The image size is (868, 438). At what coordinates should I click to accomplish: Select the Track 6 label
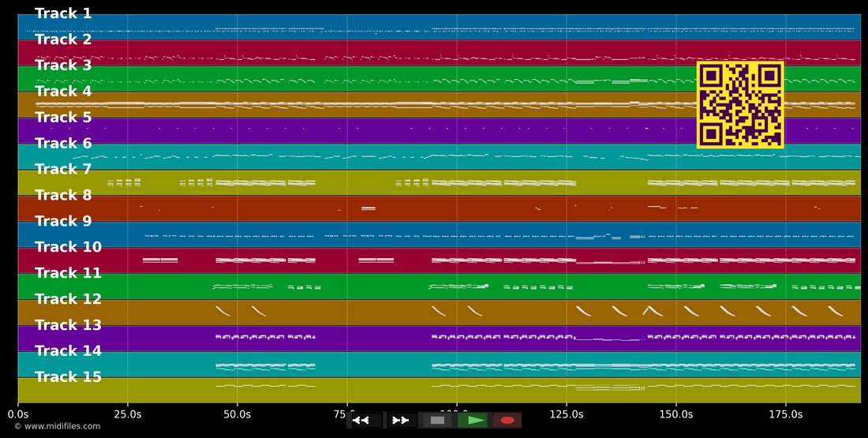coord(63,144)
